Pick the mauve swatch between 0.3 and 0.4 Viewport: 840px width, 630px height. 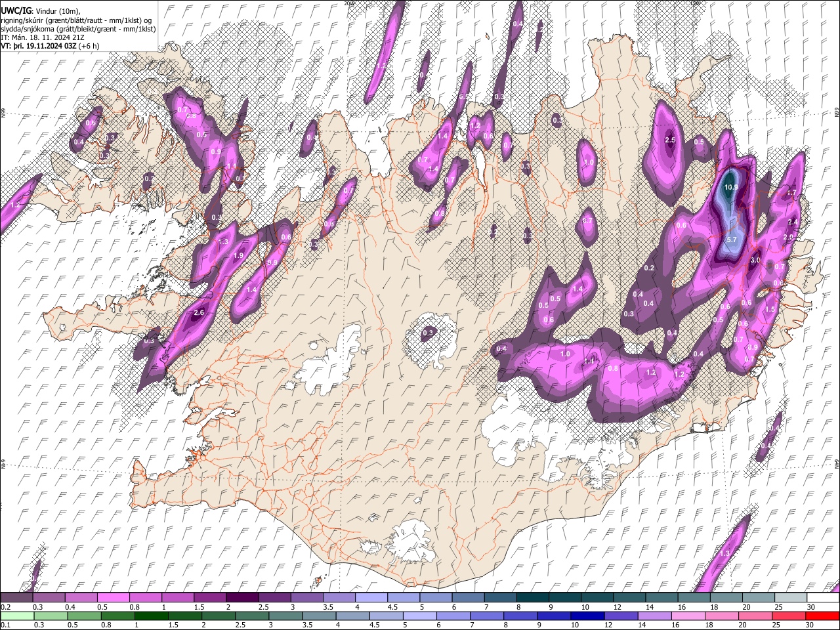pos(49,597)
